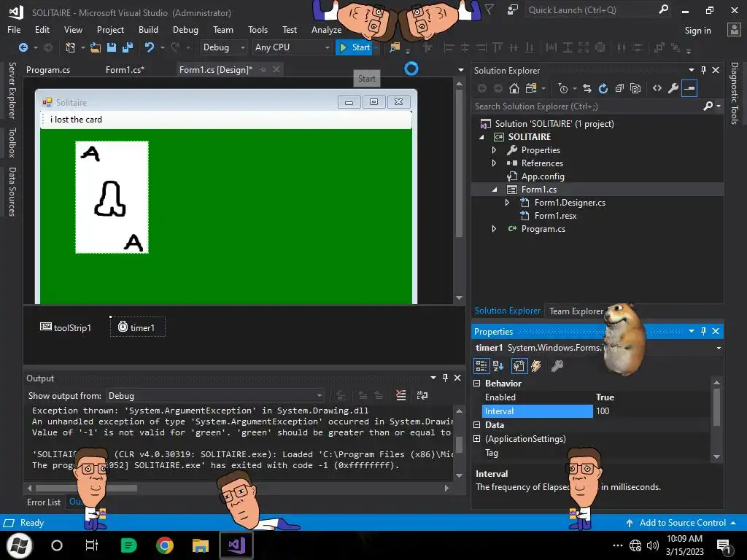The width and height of the screenshot is (747, 560).
Task: Toggle word wrap in Output pane
Action: (422, 395)
